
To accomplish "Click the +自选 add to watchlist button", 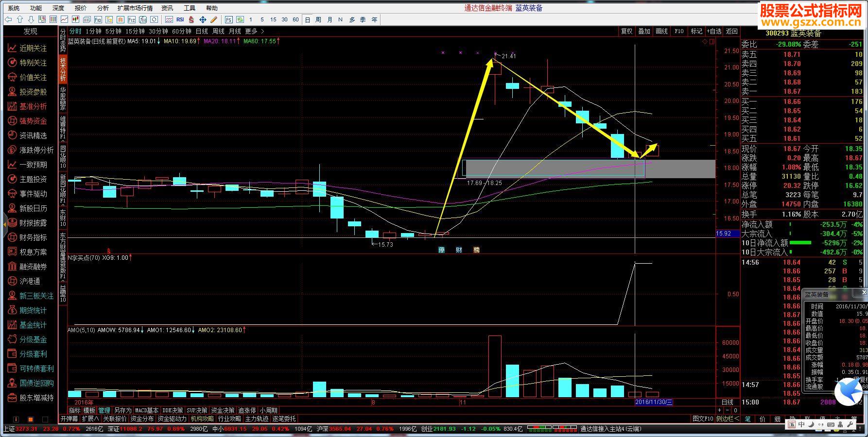I will [x=714, y=31].
